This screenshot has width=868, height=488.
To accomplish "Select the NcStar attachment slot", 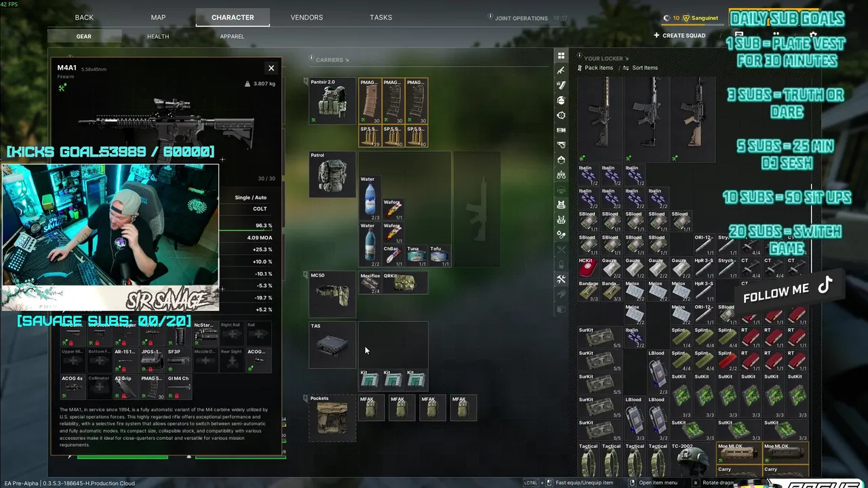I will (205, 334).
